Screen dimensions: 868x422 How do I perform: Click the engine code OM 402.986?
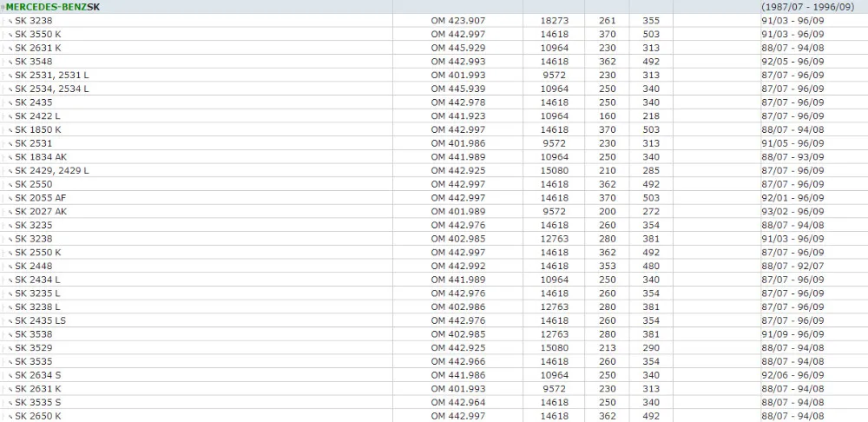pyautogui.click(x=457, y=307)
